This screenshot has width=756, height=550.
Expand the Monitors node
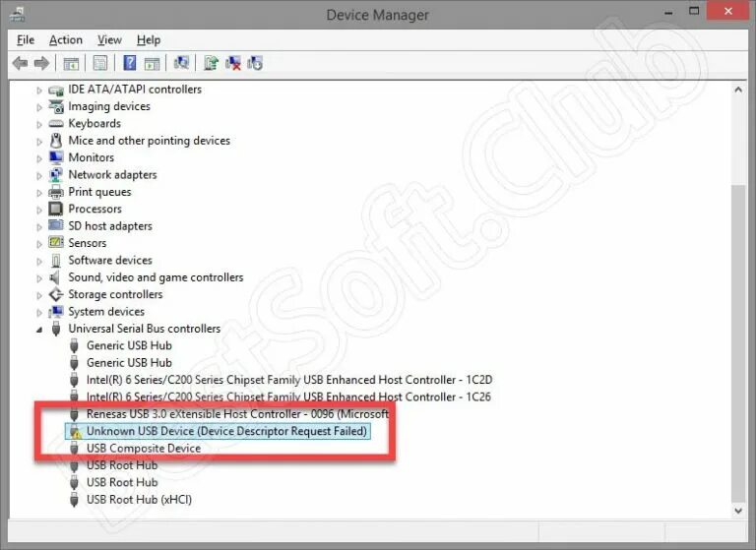[x=39, y=158]
